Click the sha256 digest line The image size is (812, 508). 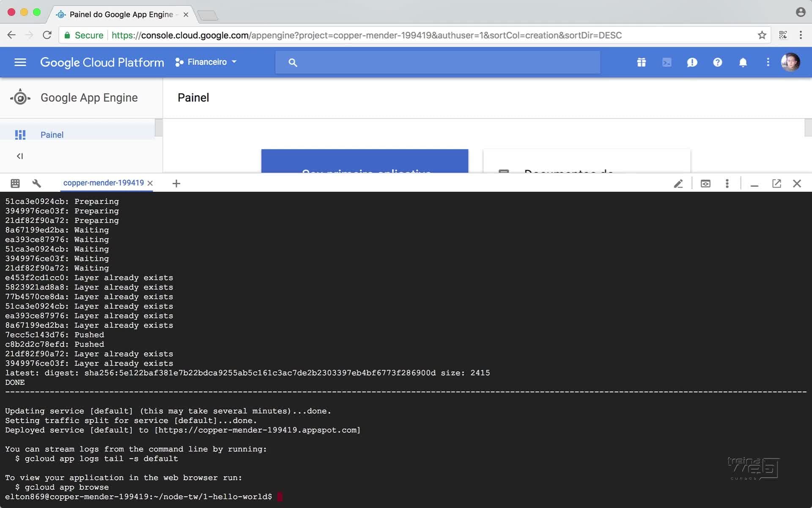pyautogui.click(x=247, y=373)
